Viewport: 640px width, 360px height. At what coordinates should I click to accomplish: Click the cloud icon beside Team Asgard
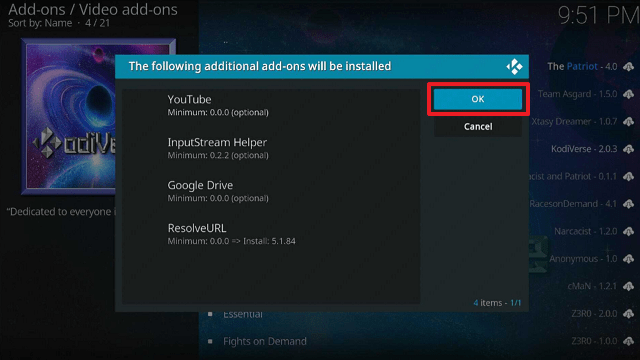coord(629,94)
